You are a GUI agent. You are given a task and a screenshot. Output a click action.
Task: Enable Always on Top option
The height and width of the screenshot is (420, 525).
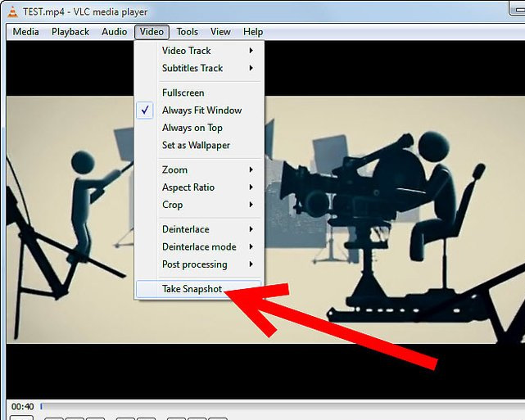point(199,128)
